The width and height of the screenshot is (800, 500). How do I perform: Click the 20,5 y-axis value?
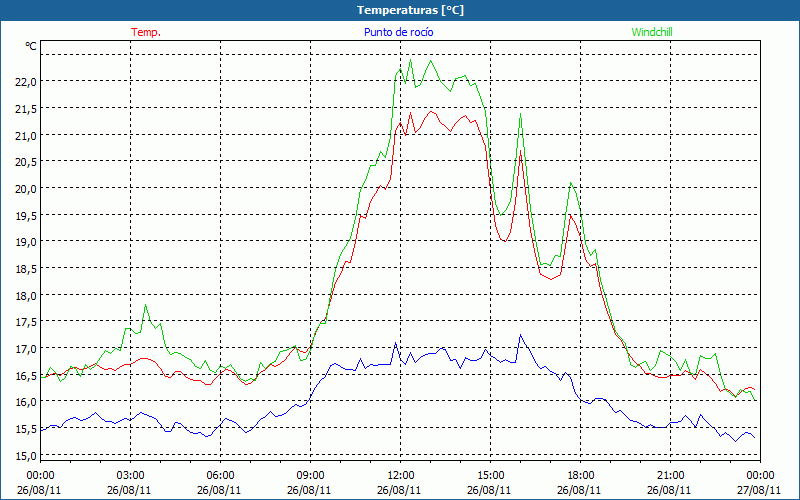[25, 162]
